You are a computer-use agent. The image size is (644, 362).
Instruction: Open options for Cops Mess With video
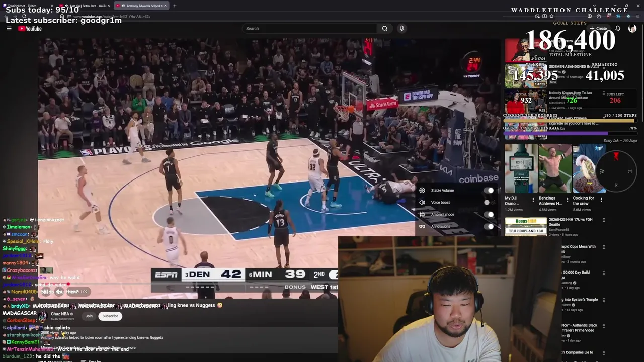[604, 247]
